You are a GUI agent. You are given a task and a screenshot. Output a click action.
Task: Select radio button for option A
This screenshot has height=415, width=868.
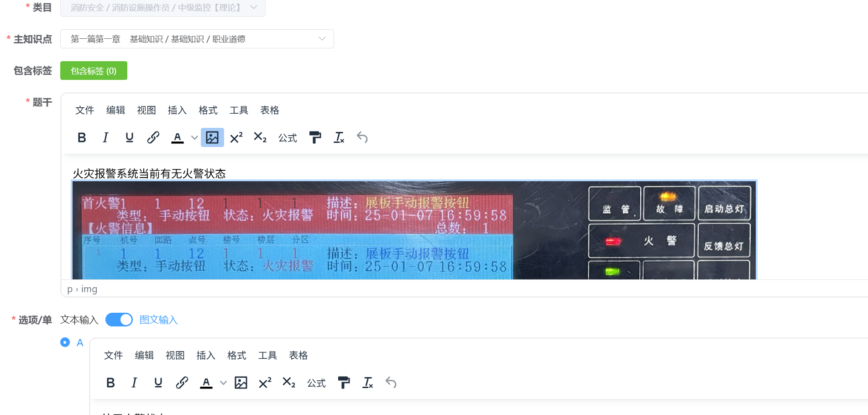click(x=65, y=342)
